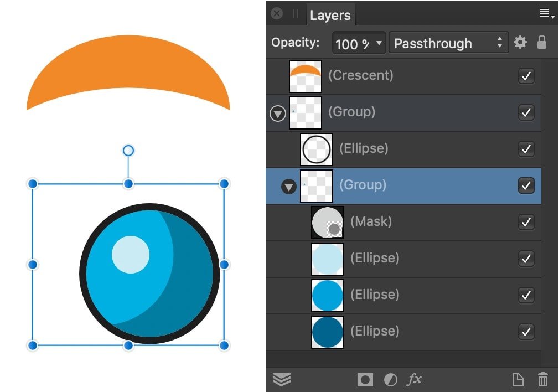Click the rotation handle above the selection
Image resolution: width=559 pixels, height=392 pixels.
click(x=128, y=151)
